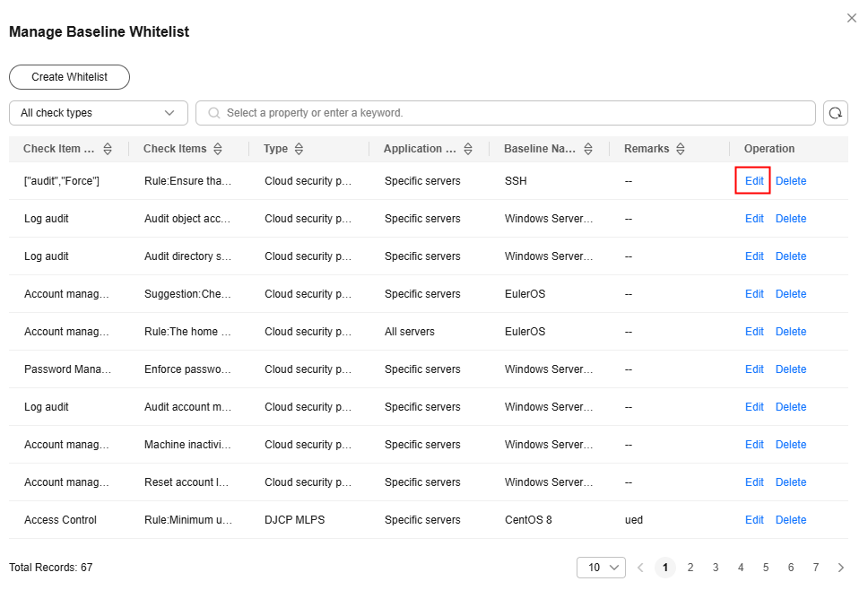Delete the EulerOS All servers entry
The height and width of the screenshot is (590, 868).
click(x=791, y=332)
